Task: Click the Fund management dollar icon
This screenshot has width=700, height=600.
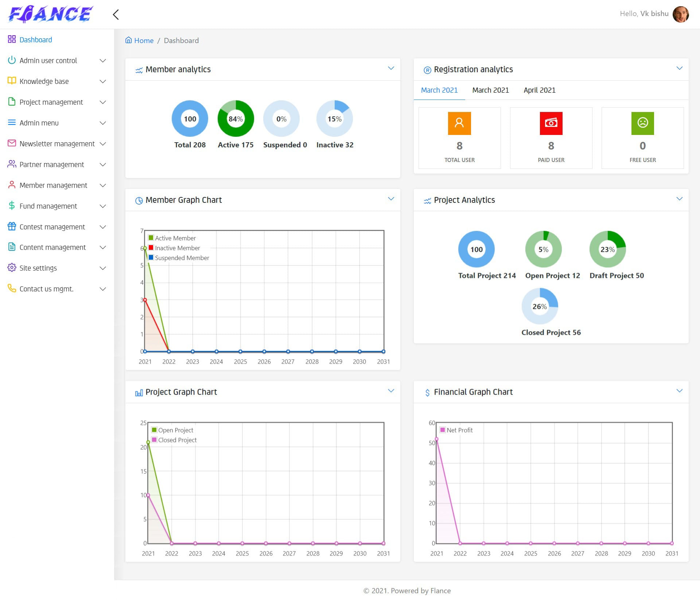Action: coord(12,206)
